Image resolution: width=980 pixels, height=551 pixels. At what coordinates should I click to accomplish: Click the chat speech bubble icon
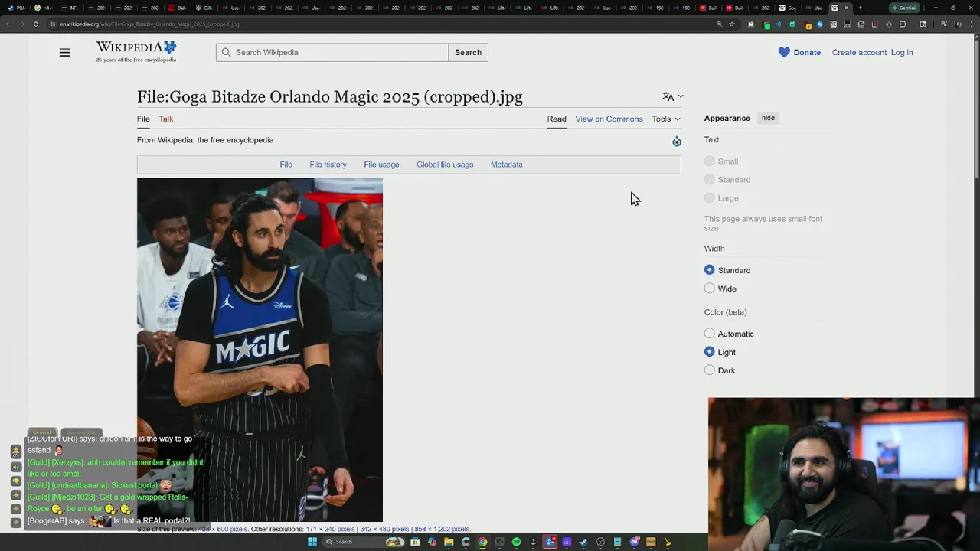(x=16, y=481)
